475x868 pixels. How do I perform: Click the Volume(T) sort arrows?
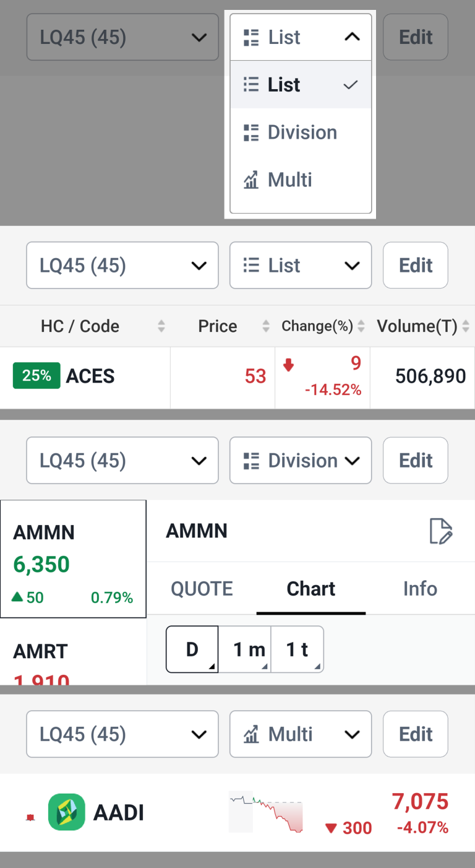coord(465,326)
